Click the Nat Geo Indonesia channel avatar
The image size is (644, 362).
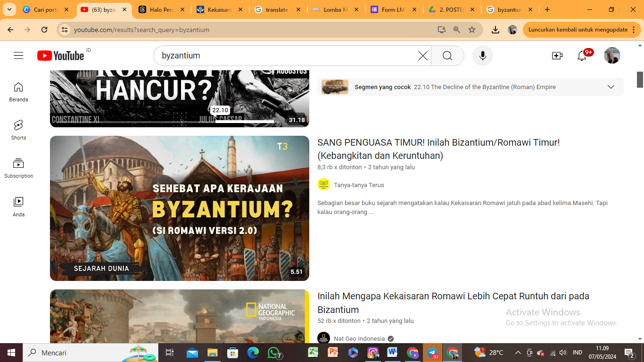tap(323, 338)
